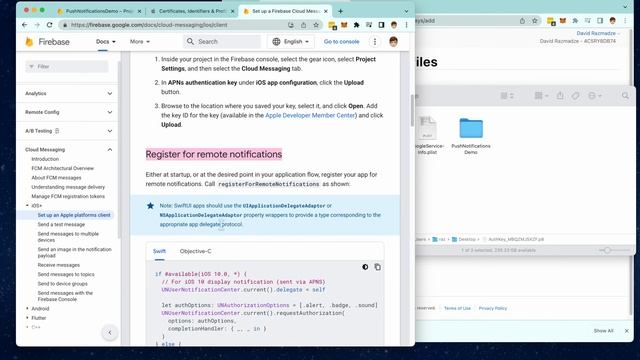Open the Extensions puzzle icon in Firebase window
This screenshot has width=640, height=360.
tap(356, 25)
